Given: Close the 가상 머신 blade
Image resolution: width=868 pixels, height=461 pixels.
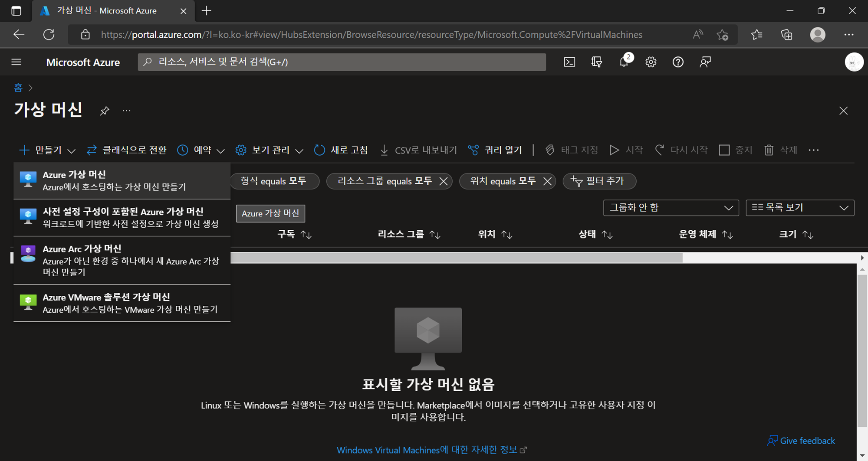Looking at the screenshot, I should (843, 111).
